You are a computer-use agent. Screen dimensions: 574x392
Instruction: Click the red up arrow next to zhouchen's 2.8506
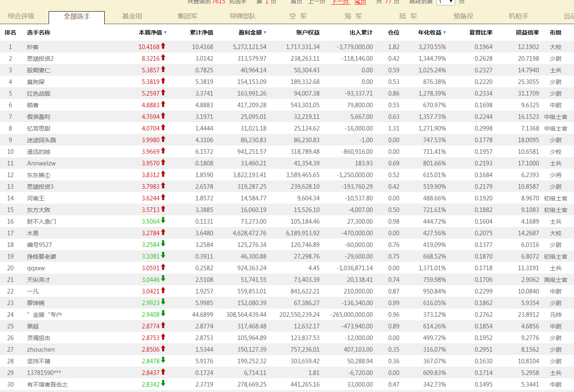point(163,349)
